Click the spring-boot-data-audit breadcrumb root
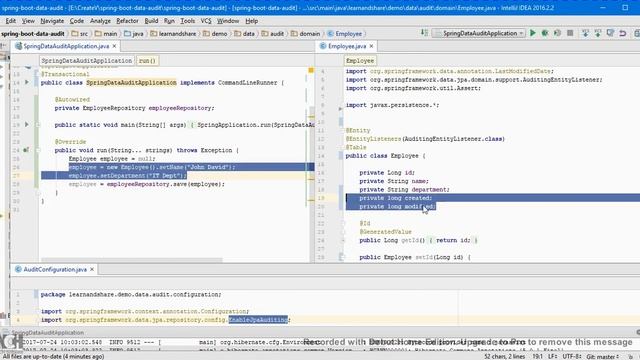This screenshot has height=360, width=640. 33,33
